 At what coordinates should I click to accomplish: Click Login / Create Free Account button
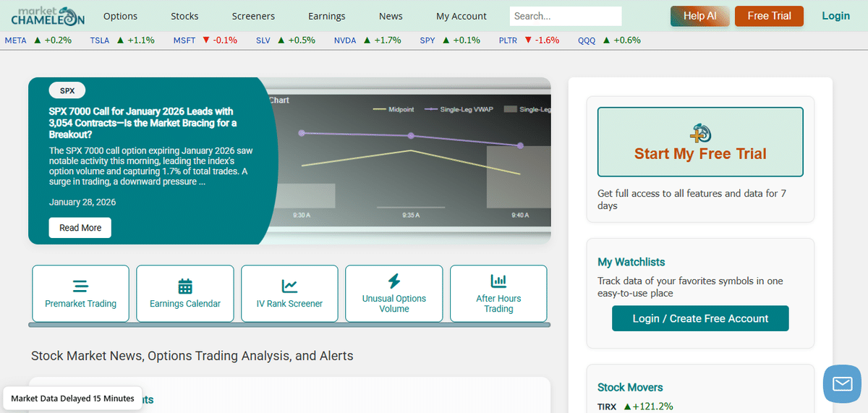pyautogui.click(x=700, y=318)
